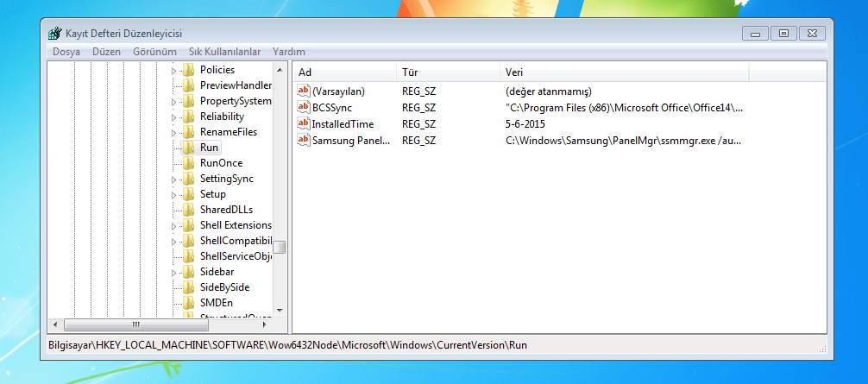The width and height of the screenshot is (868, 384).
Task: Open the Sık Kullanılanlar menu
Action: point(224,52)
